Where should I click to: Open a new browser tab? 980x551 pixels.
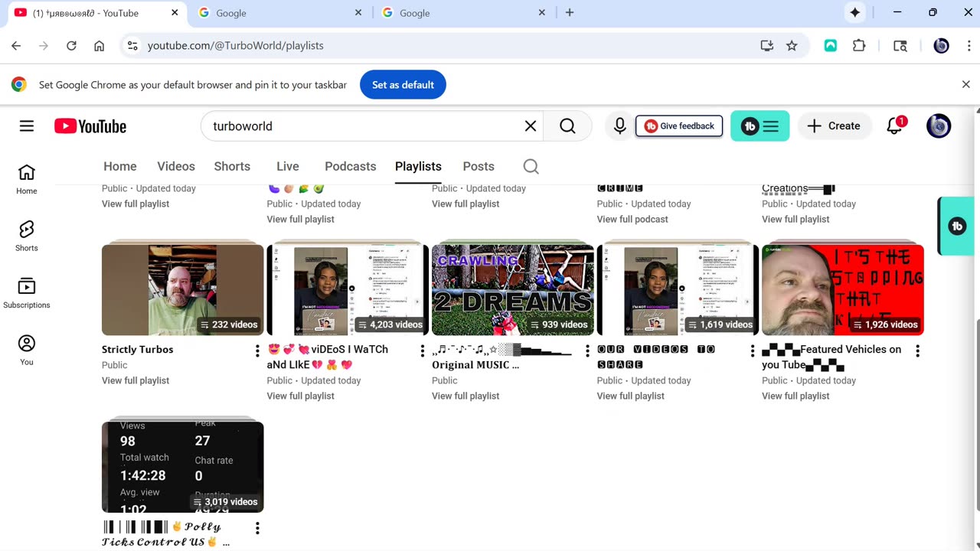coord(569,12)
